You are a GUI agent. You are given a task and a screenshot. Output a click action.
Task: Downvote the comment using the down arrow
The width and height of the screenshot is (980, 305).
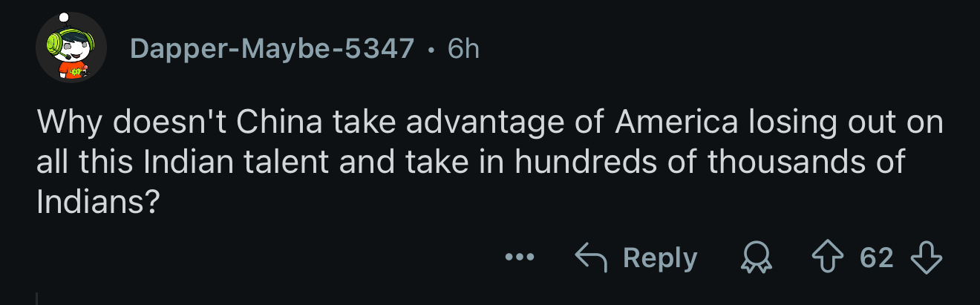[926, 258]
